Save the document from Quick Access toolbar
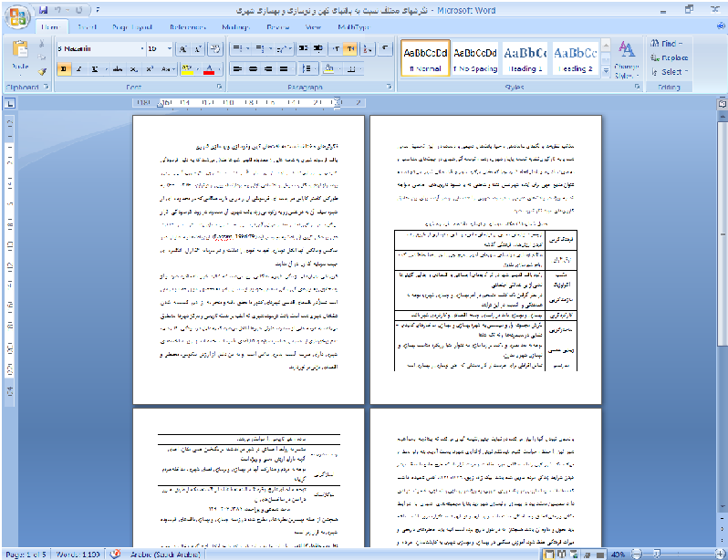The height and width of the screenshot is (560, 728). coord(43,10)
